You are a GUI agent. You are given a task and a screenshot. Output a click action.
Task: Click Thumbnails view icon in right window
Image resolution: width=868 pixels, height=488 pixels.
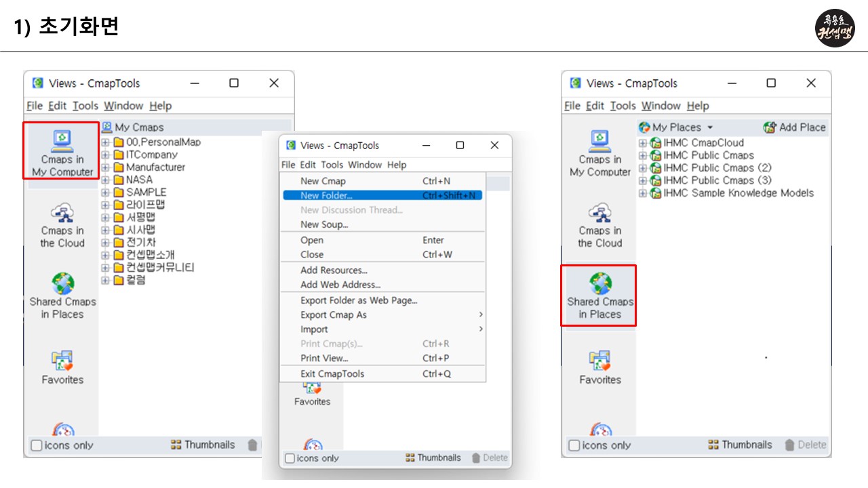(x=713, y=445)
